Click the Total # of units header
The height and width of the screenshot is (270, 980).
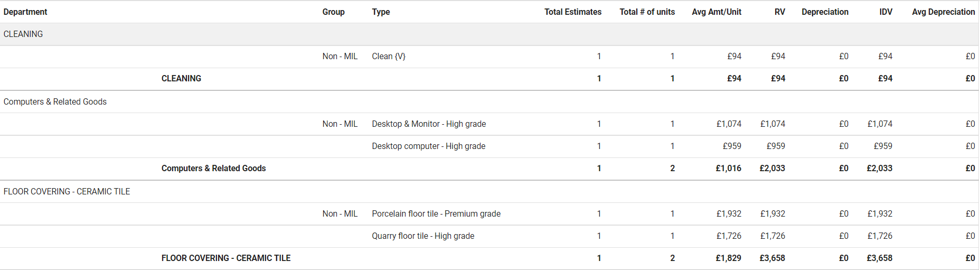(647, 12)
